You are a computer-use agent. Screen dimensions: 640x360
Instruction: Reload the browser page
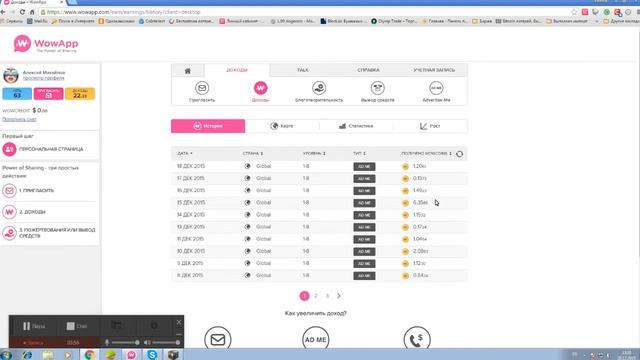click(22, 12)
